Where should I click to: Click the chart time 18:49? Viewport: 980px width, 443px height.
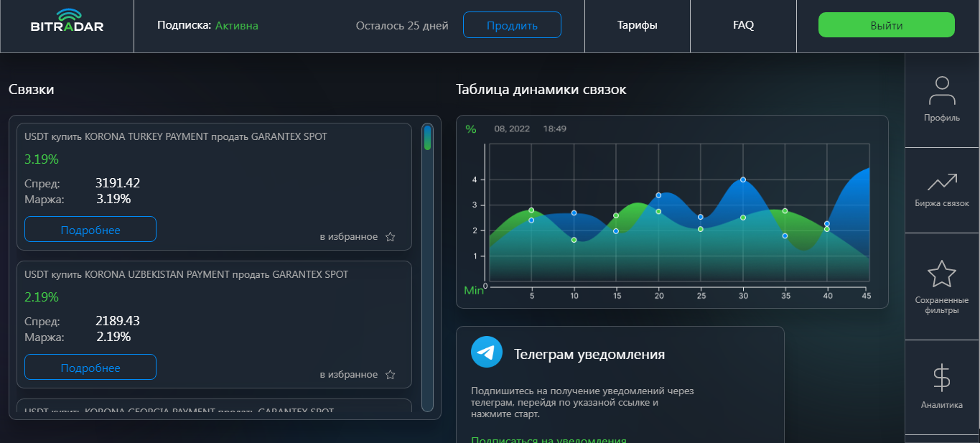(x=555, y=129)
